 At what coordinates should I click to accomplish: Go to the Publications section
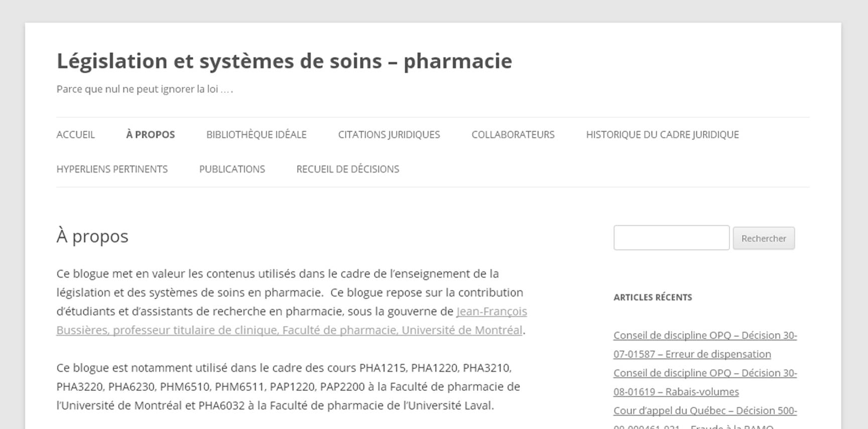tap(232, 169)
